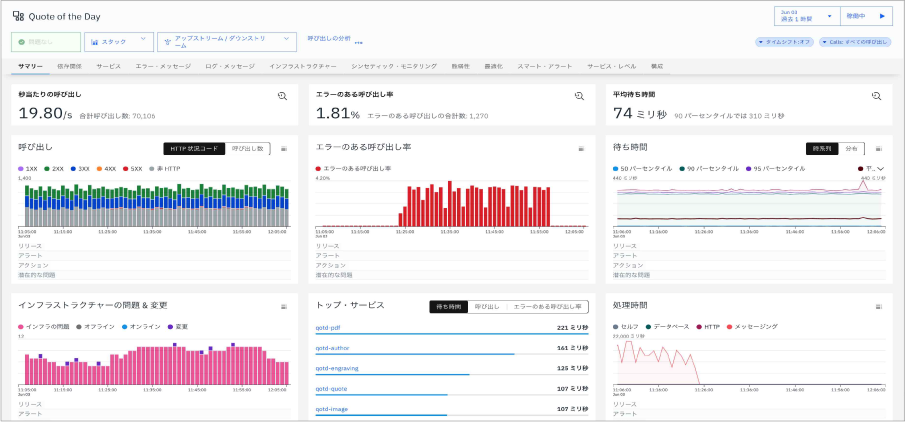Open the スタック dropdown
Screen dimensions: 905x422
[117, 42]
